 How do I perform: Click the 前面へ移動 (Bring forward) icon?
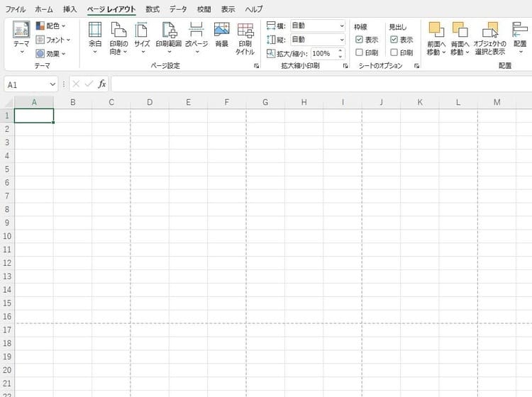[436, 30]
